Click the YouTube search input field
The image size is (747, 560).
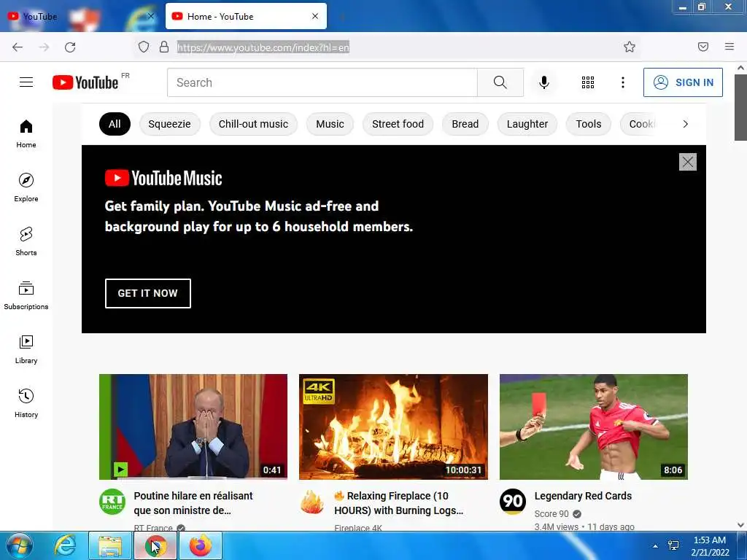point(322,82)
